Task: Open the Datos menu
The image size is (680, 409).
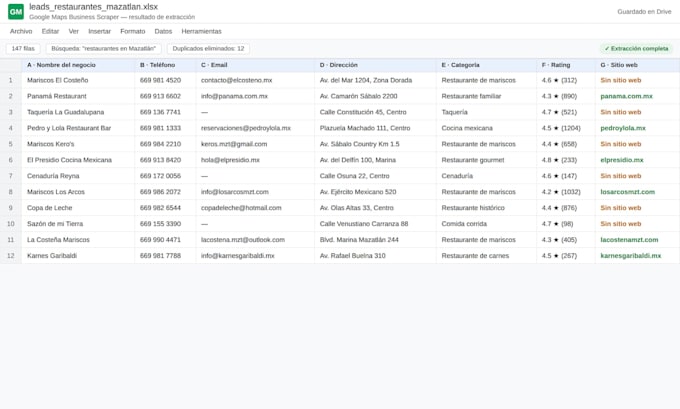Action: (163, 31)
